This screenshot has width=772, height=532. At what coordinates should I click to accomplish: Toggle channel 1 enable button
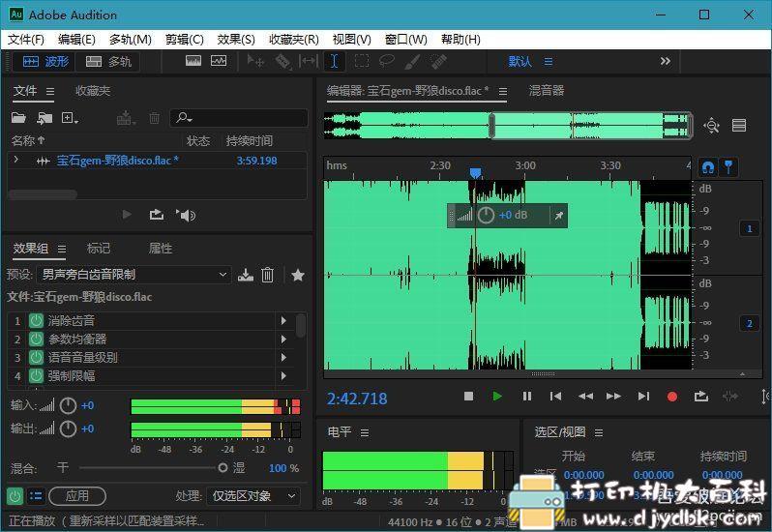click(x=750, y=228)
